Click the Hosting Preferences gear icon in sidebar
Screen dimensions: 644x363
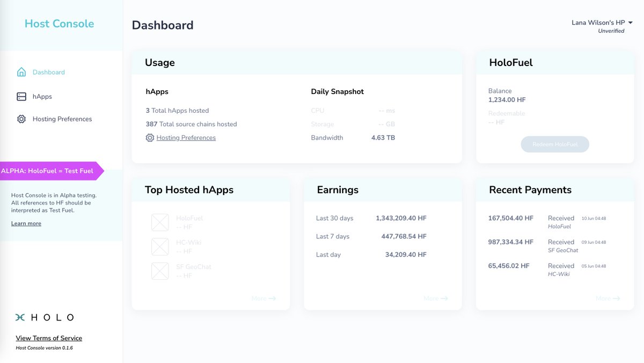tap(21, 119)
